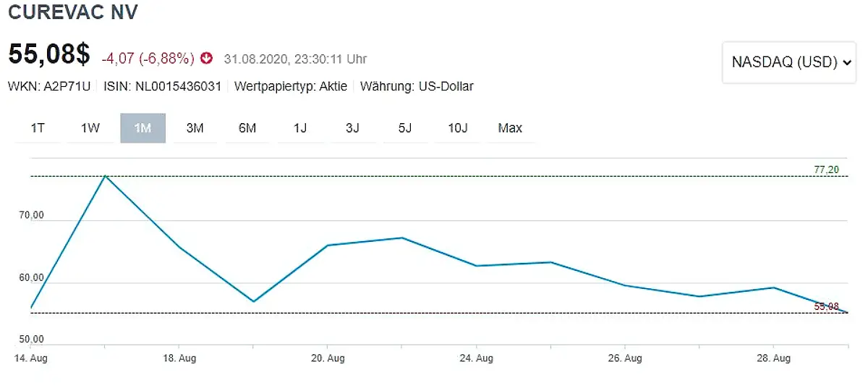This screenshot has height=386, width=868.
Task: Switch chart to 1W range
Action: click(x=90, y=128)
